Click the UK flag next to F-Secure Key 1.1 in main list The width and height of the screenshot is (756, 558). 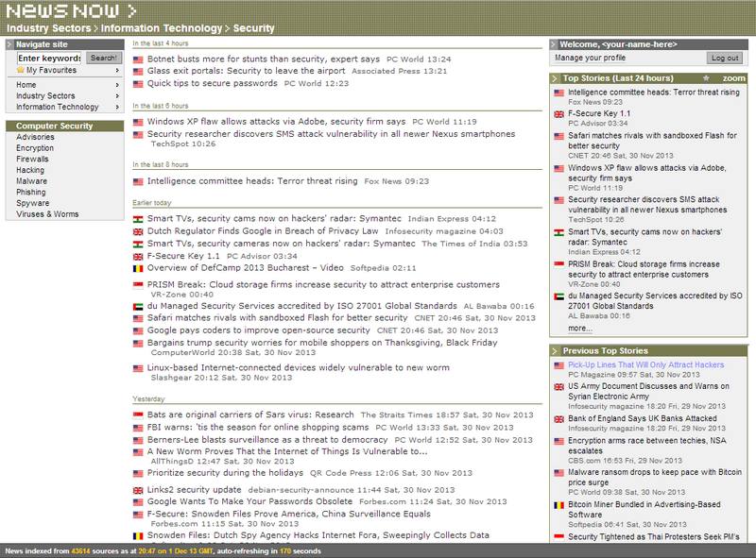click(138, 257)
